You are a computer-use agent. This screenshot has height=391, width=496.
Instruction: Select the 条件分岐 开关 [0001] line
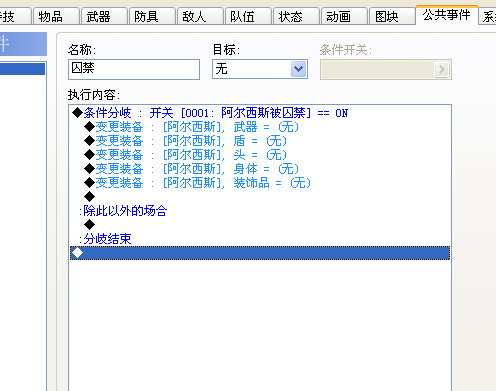[260, 113]
